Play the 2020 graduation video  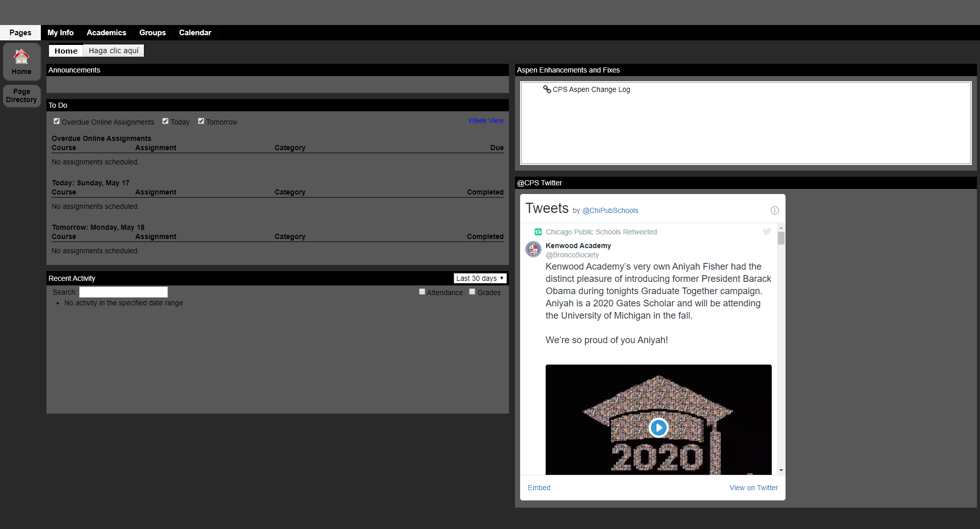point(658,427)
